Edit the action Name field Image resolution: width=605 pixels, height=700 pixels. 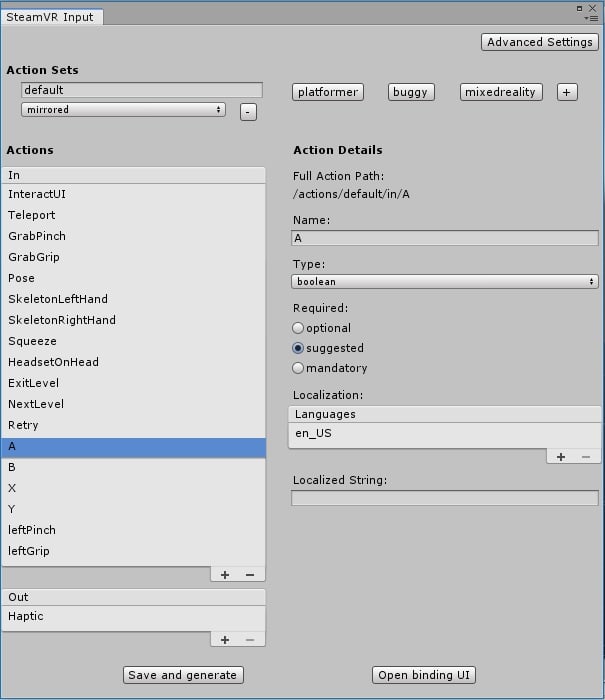(444, 238)
